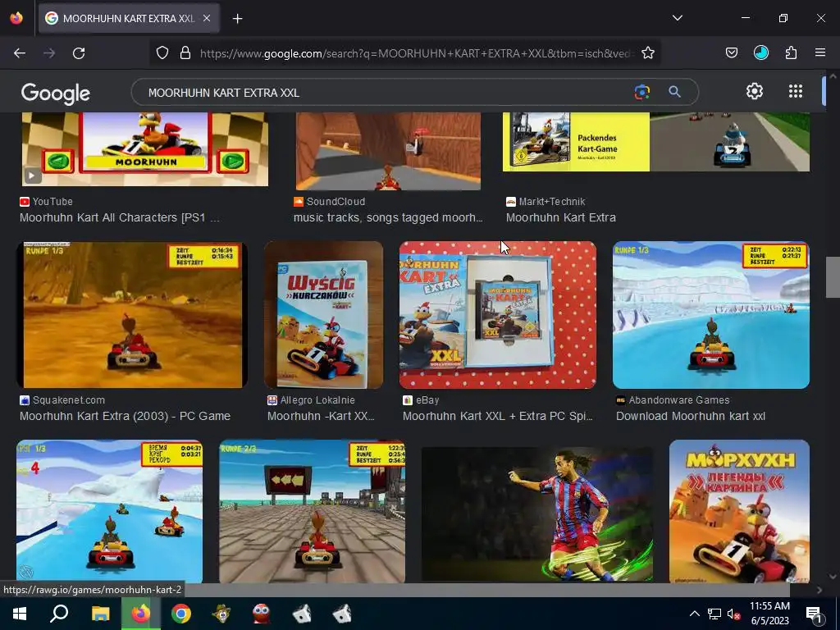Click the scrollbar up arrow
Screen dimensions: 840x630
[832, 76]
